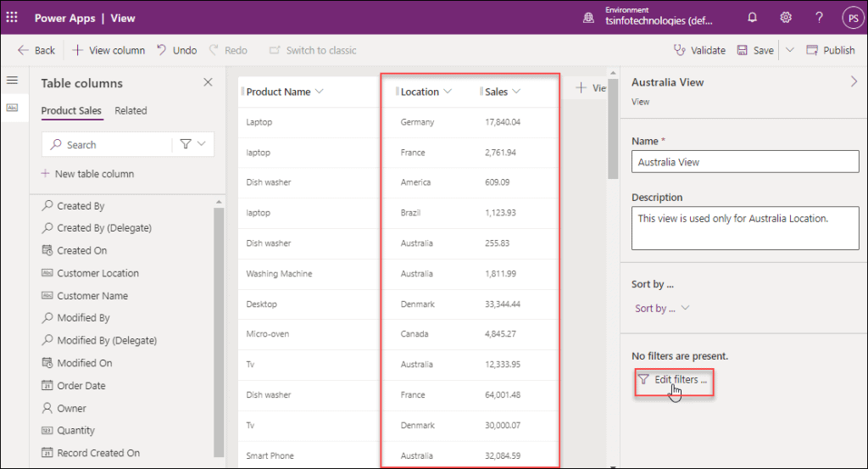Undo the last change
The width and height of the screenshot is (868, 469).
click(176, 50)
